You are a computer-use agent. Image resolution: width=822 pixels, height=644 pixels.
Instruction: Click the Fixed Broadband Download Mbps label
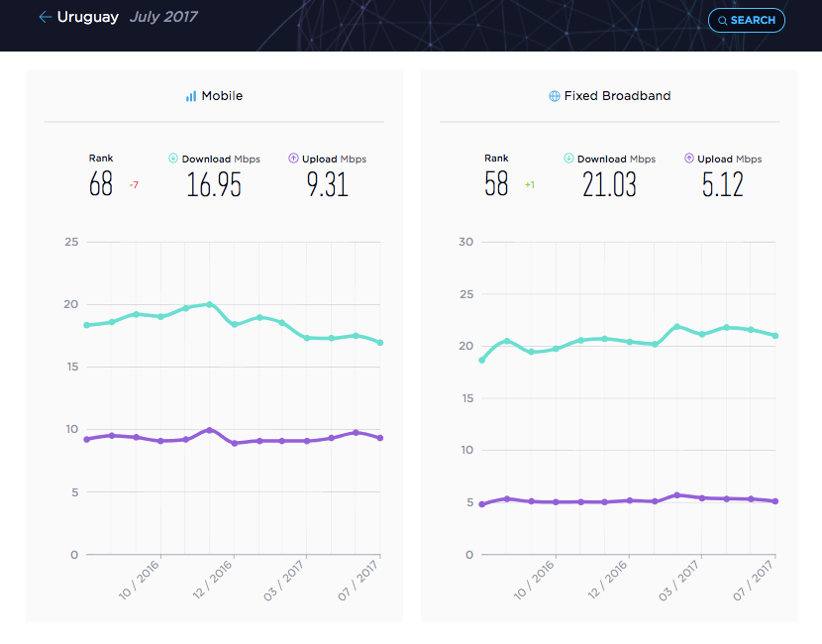(616, 159)
